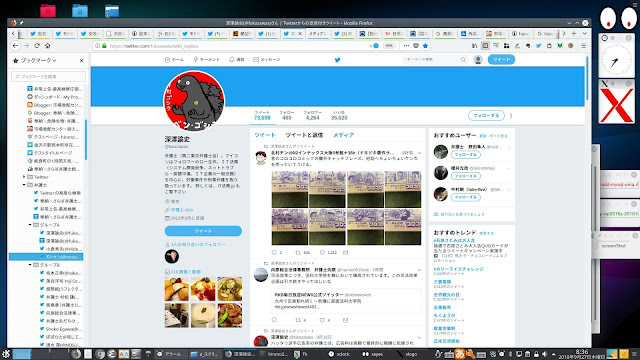List all tabs dropdown arrow
Screen dimensions: 640x360
coord(584,33)
